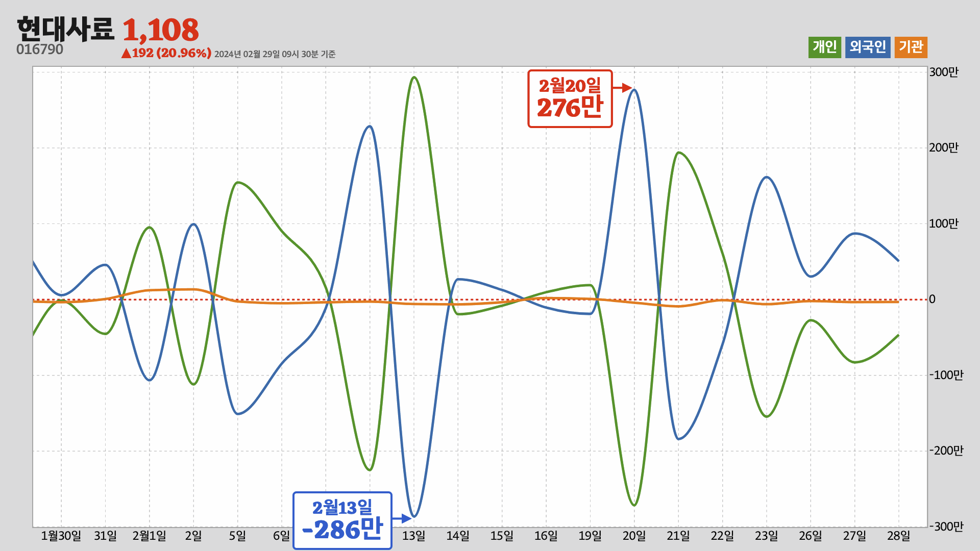Click the blue line trough on 21일

(678, 439)
